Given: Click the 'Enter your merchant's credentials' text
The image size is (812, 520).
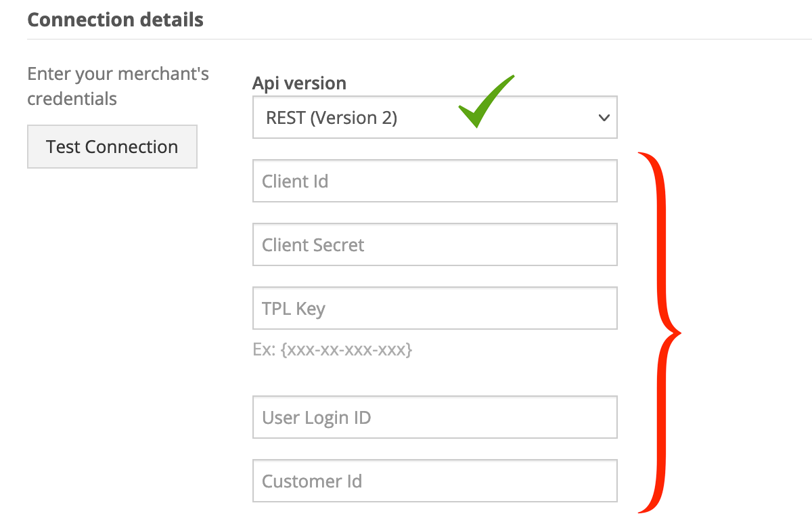Looking at the screenshot, I should coord(118,86).
